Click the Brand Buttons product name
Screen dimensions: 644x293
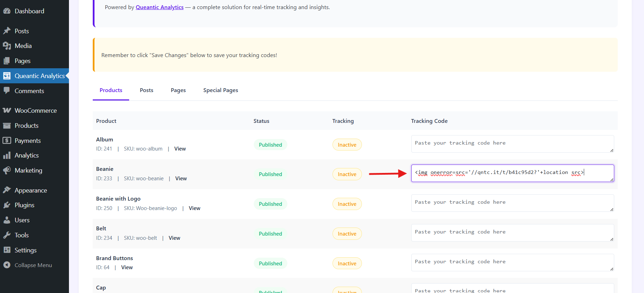pos(114,258)
